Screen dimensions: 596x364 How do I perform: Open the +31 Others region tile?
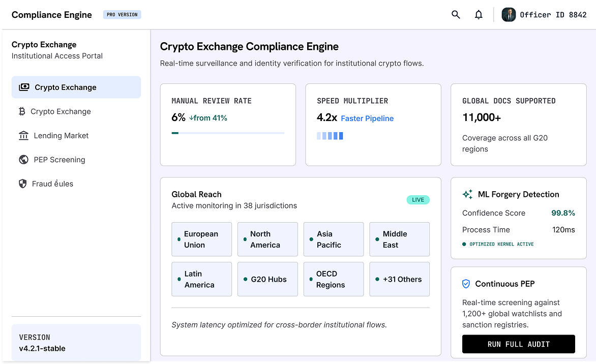pyautogui.click(x=400, y=279)
